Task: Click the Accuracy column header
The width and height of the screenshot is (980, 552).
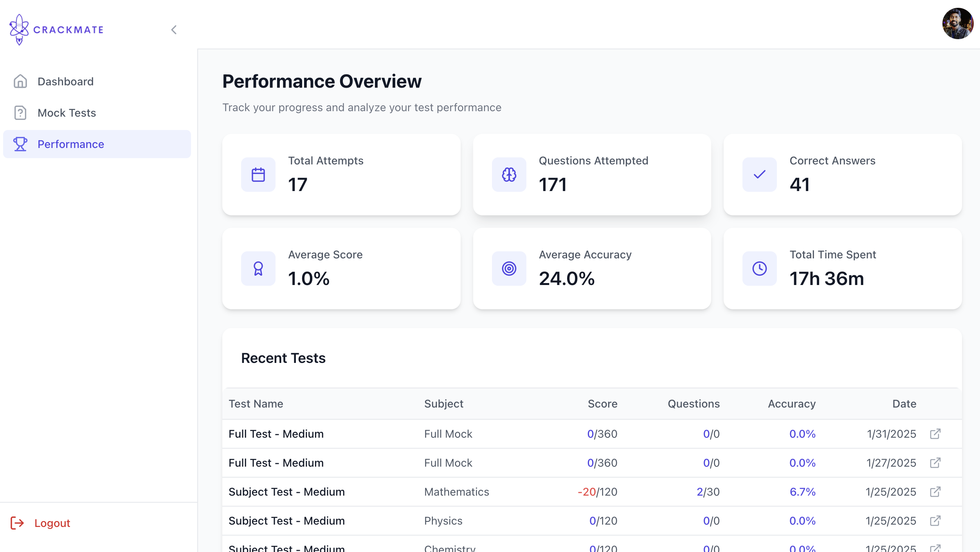Action: (x=791, y=404)
